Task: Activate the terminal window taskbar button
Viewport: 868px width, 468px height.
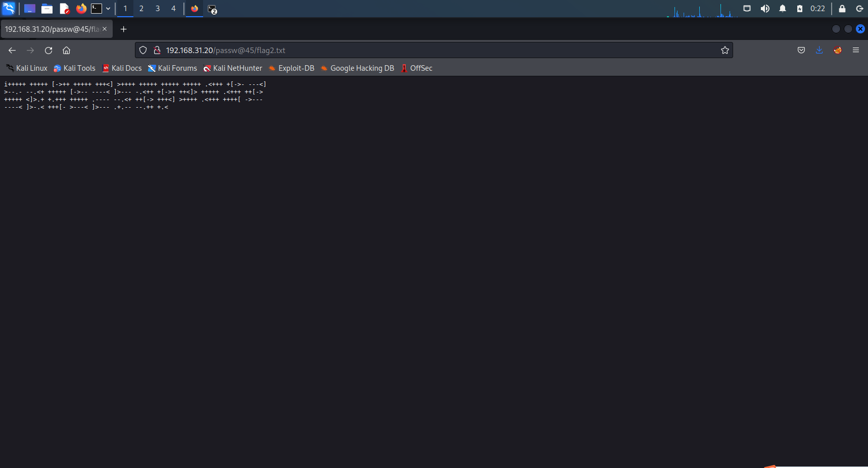Action: (x=212, y=9)
